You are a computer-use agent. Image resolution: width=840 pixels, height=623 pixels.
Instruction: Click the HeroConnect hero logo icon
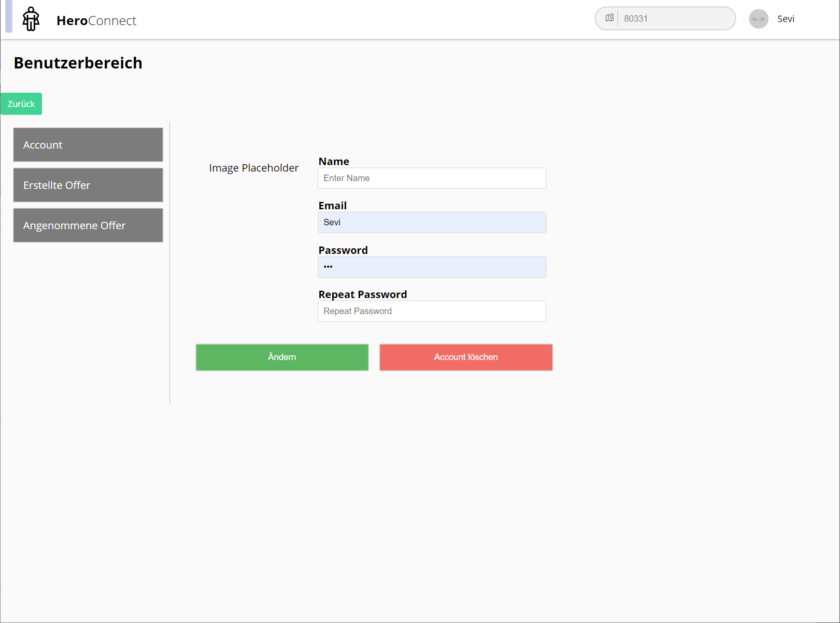[x=31, y=19]
